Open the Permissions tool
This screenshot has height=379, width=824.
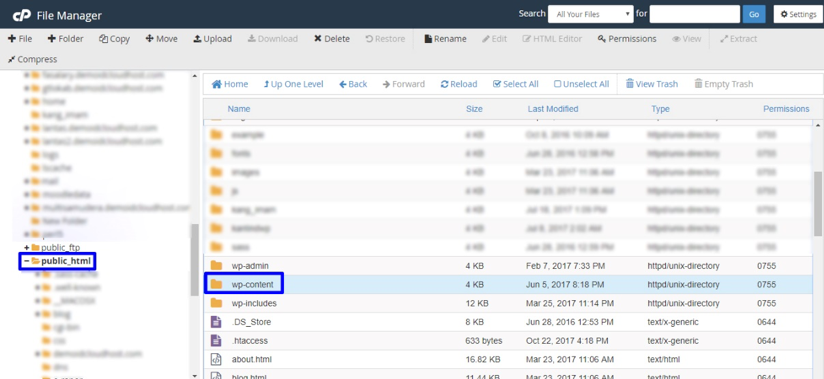point(627,39)
